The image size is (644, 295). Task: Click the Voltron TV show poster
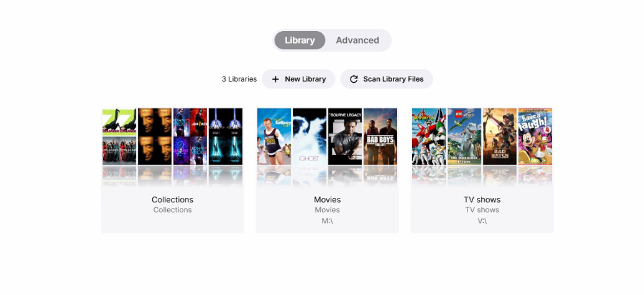[429, 136]
